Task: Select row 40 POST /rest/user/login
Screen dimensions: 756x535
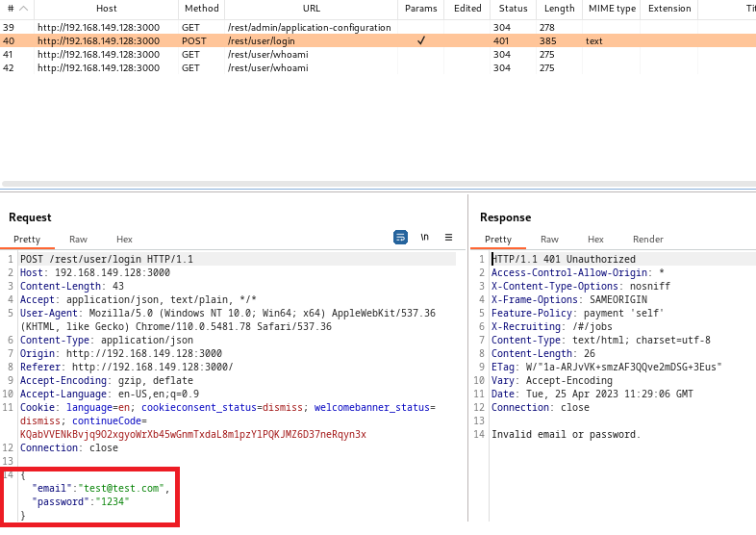Action: tap(378, 41)
